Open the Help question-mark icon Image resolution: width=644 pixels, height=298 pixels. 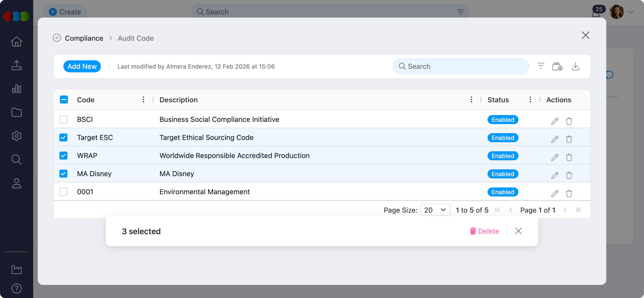(x=16, y=288)
